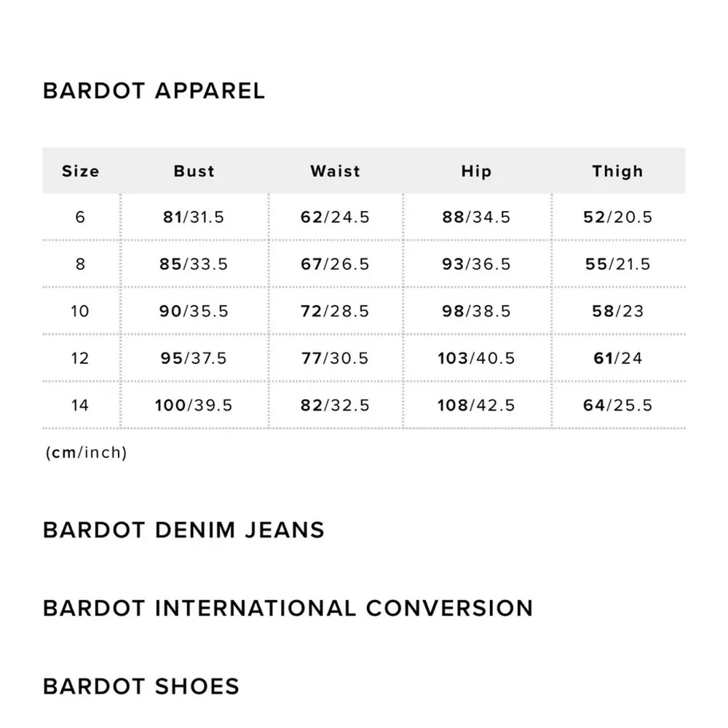
Task: Select the waist value 72/28.5
Action: (x=335, y=311)
